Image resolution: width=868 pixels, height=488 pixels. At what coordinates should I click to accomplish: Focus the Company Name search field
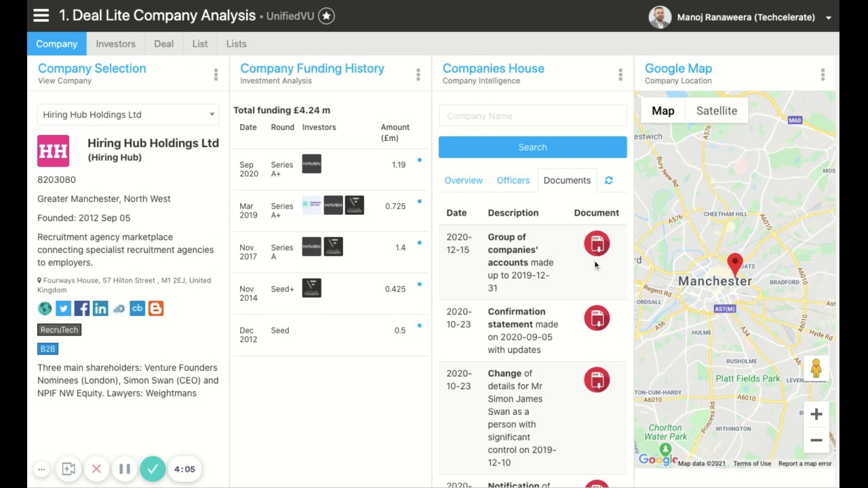click(x=532, y=116)
